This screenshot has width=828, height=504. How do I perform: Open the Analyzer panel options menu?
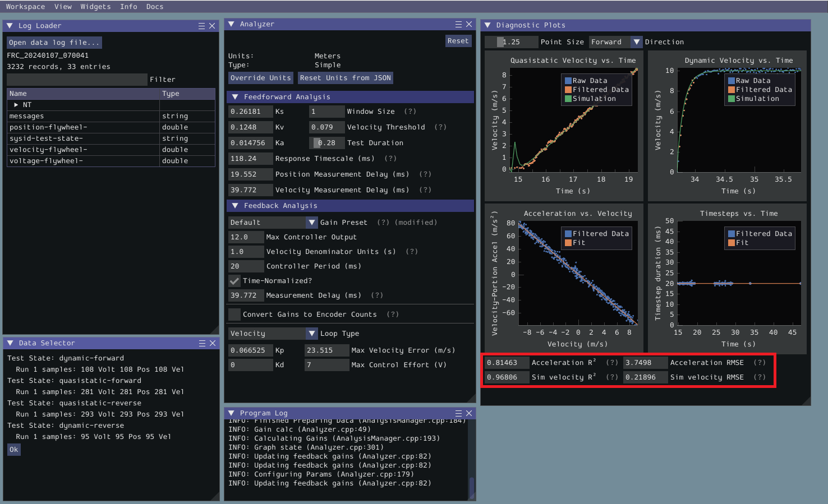tap(458, 24)
